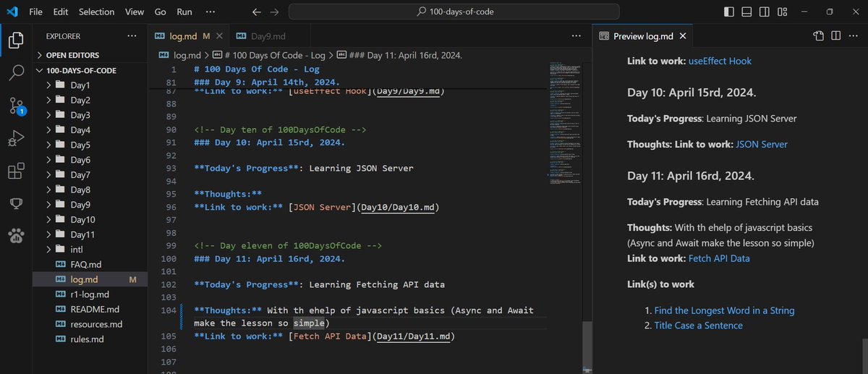Image resolution: width=868 pixels, height=374 pixels.
Task: Click sticky header '### Day 9: April 14th, 2024.'
Action: click(268, 82)
